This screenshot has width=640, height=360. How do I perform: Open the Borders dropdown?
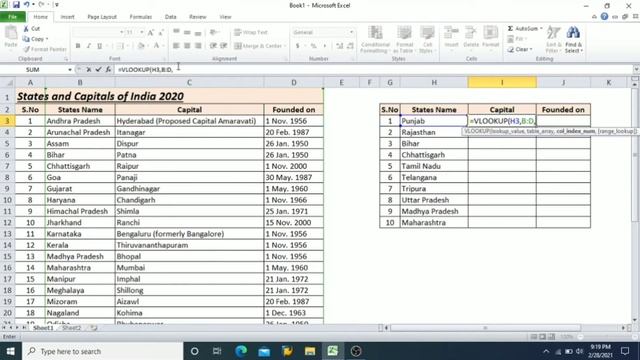(x=127, y=46)
